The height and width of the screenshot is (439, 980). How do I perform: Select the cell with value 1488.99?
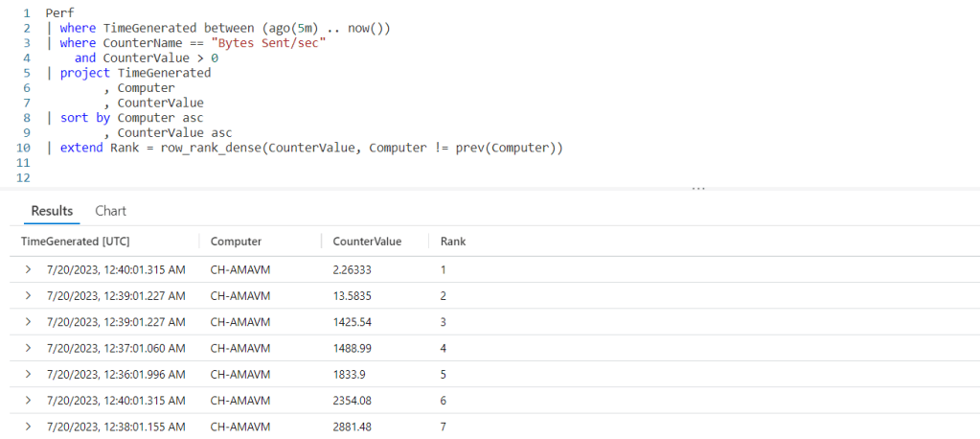353,348
